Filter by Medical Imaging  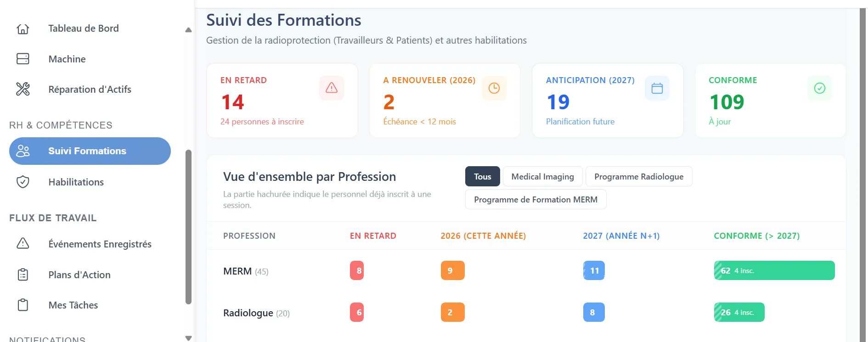[x=543, y=176]
